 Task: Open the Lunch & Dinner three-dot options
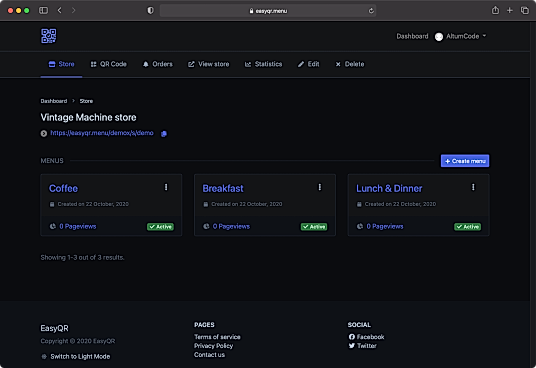tap(473, 187)
